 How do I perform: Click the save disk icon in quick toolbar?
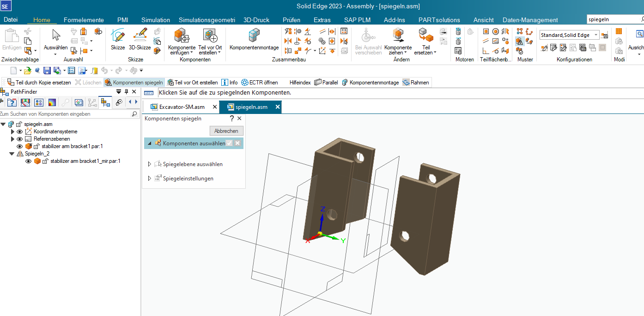47,71
